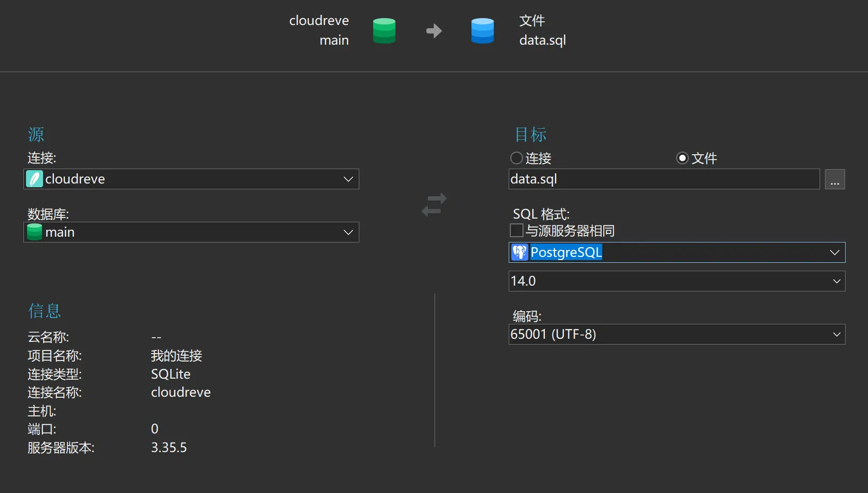Click the SQLite feather icon beside cloudreve
Screen dimensions: 868x493
pos(35,179)
